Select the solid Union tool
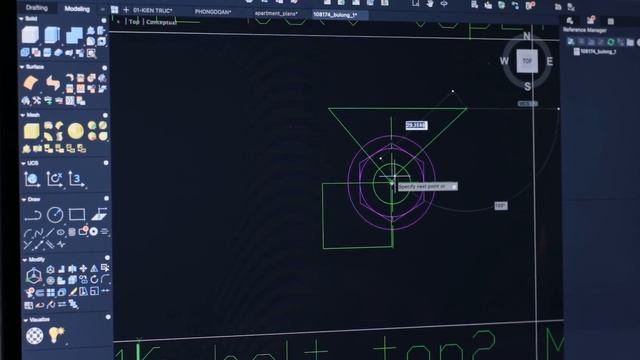Viewport: 640px width, 360px height. [x=74, y=35]
